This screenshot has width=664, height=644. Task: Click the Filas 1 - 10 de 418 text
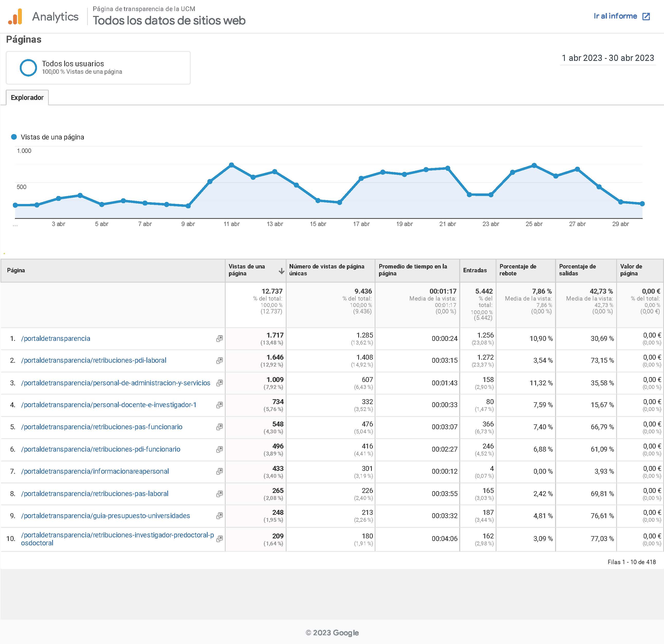click(x=631, y=562)
